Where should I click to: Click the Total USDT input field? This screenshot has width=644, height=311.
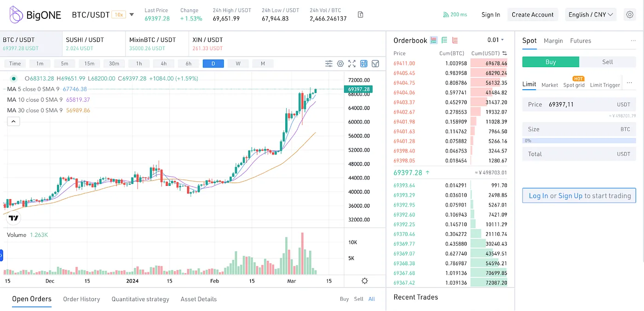pos(579,154)
